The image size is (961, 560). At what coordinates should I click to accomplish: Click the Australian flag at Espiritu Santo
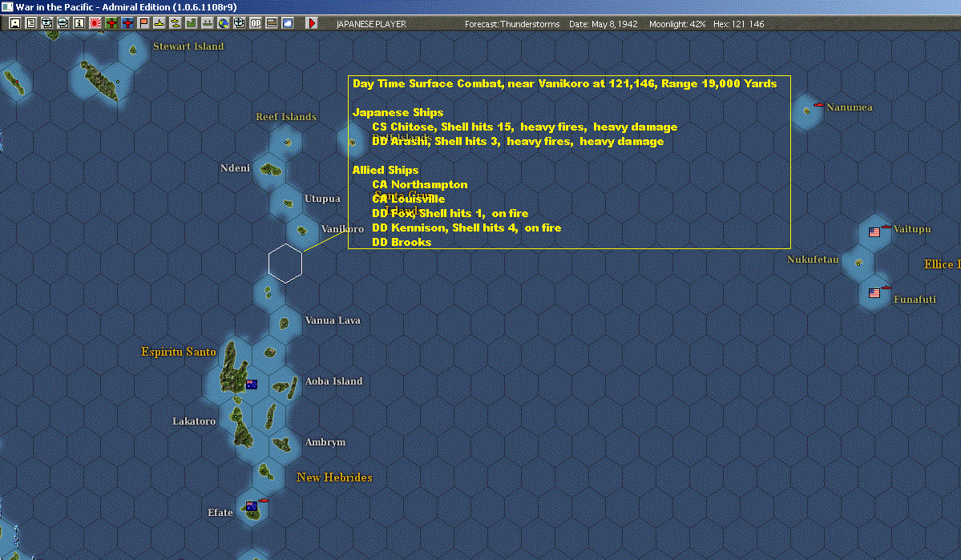(x=252, y=385)
